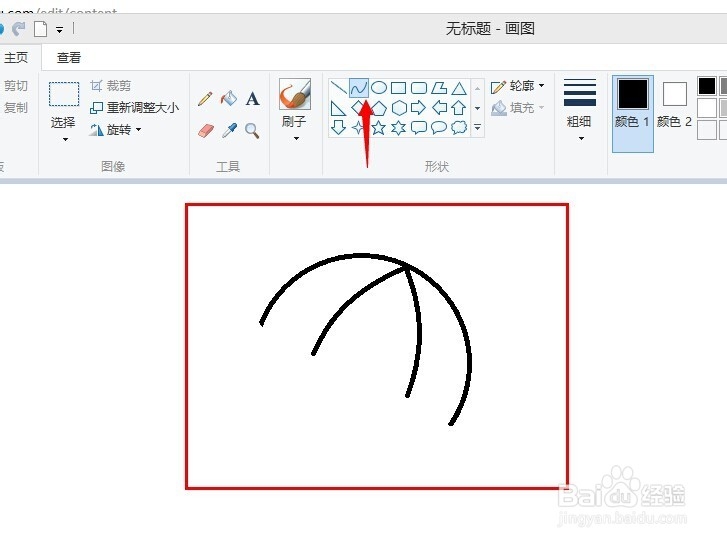Pick the straight Line shape
This screenshot has height=543, width=727.
point(339,87)
